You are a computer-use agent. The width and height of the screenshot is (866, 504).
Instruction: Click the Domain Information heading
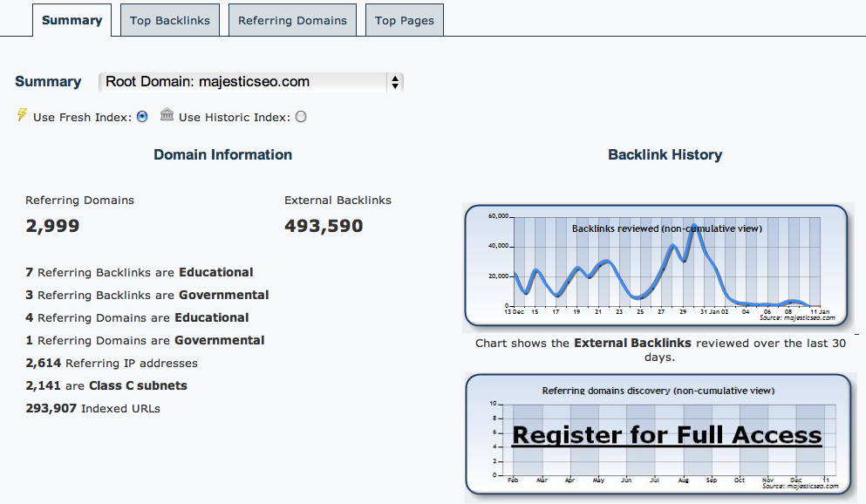click(222, 154)
